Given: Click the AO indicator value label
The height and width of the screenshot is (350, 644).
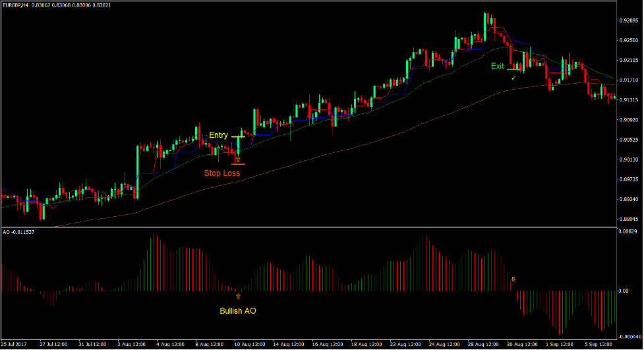Looking at the screenshot, I should click(18, 232).
